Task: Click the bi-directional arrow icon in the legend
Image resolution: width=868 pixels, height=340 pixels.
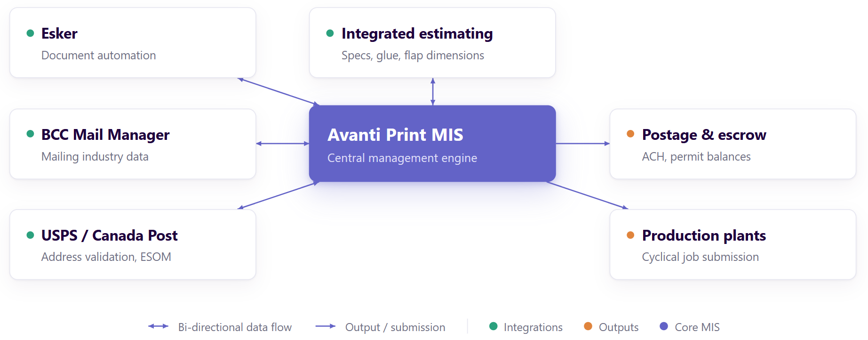Action: pyautogui.click(x=158, y=326)
